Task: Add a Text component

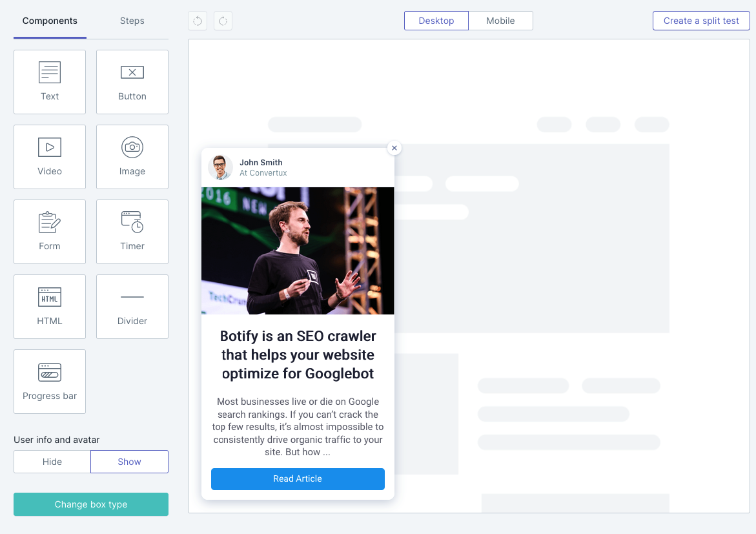Action: pyautogui.click(x=50, y=82)
